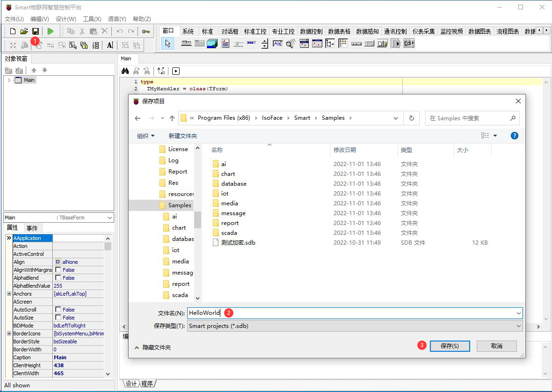Toggle the AlignWithMargins checkbox
This screenshot has height=392, width=552.
pyautogui.click(x=58, y=270)
